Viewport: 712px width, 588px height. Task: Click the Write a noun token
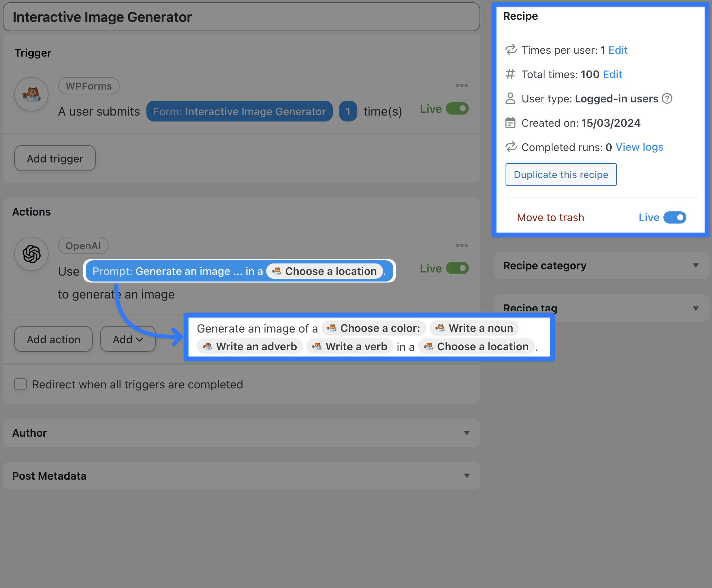click(x=474, y=328)
